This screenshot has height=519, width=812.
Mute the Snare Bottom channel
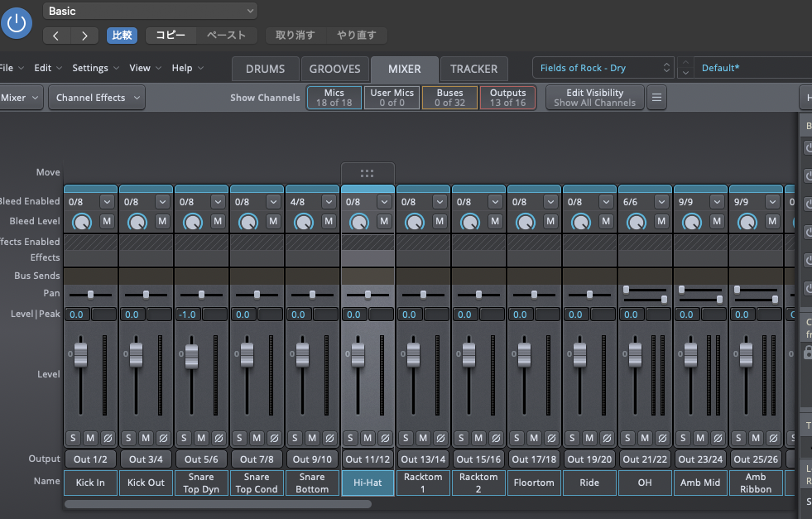[312, 438]
